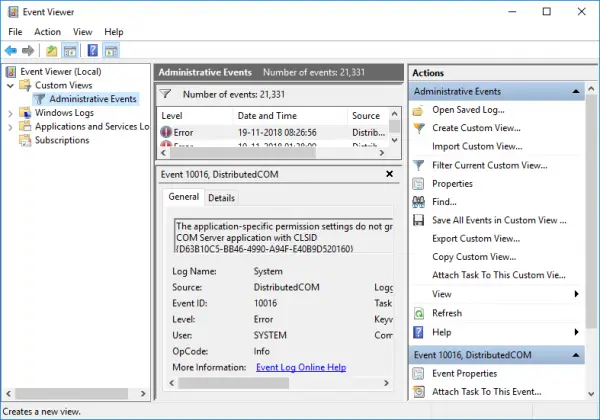Open the Event Log Online Help link
The width and height of the screenshot is (600, 420).
tap(301, 367)
